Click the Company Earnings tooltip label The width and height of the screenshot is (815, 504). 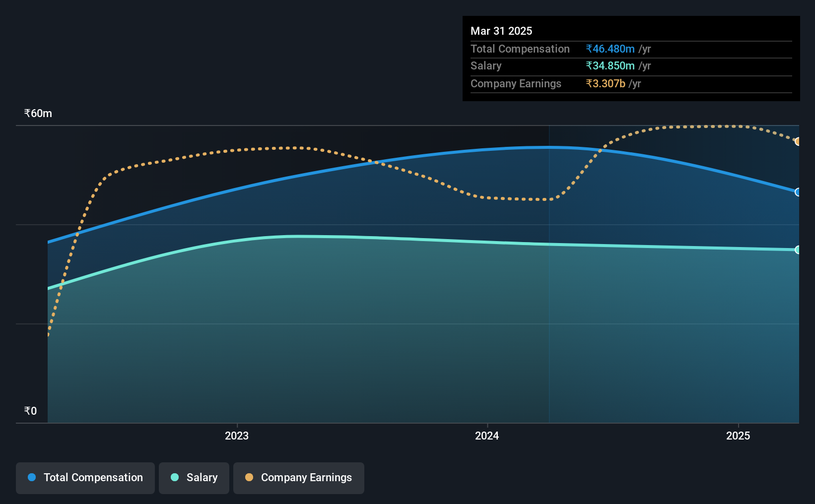click(516, 83)
